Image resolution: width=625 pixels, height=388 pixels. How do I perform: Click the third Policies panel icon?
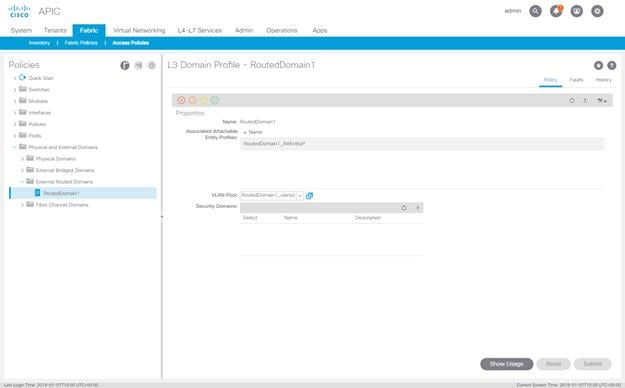151,65
